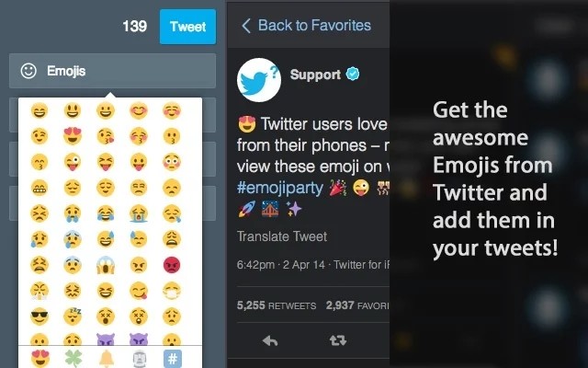Select the tears of joy emoji
588x368 pixels.
click(106, 213)
